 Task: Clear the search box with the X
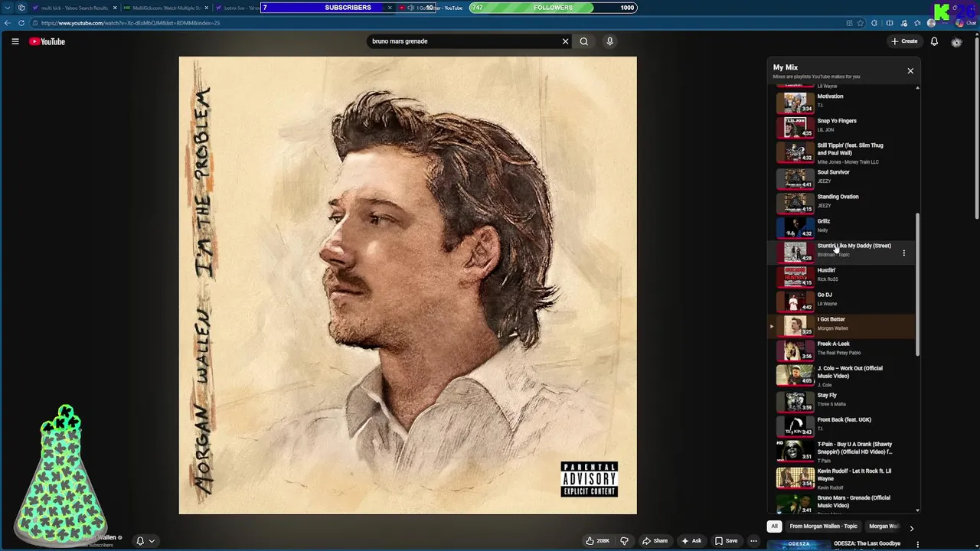(x=566, y=41)
